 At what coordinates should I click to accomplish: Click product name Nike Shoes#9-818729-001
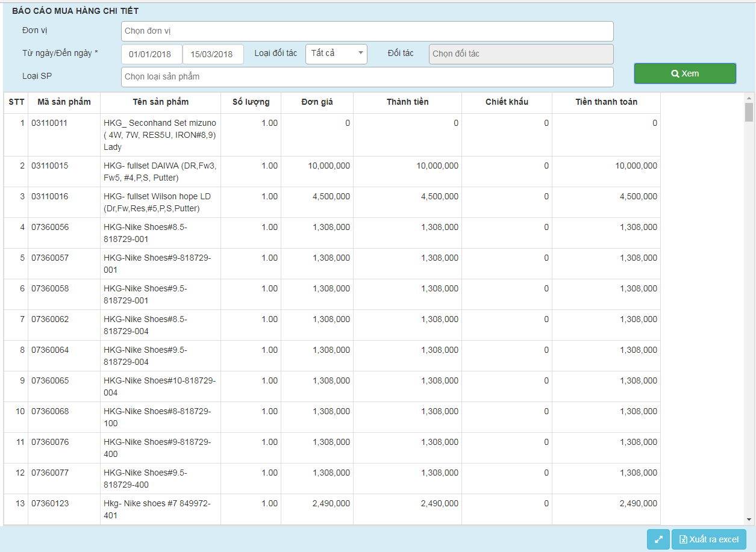[x=157, y=264]
